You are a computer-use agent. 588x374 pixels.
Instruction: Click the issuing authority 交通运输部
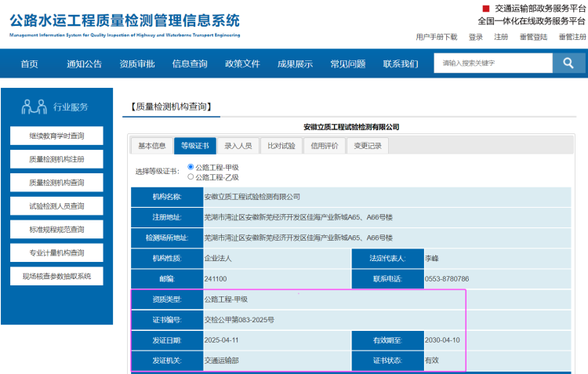(221, 361)
